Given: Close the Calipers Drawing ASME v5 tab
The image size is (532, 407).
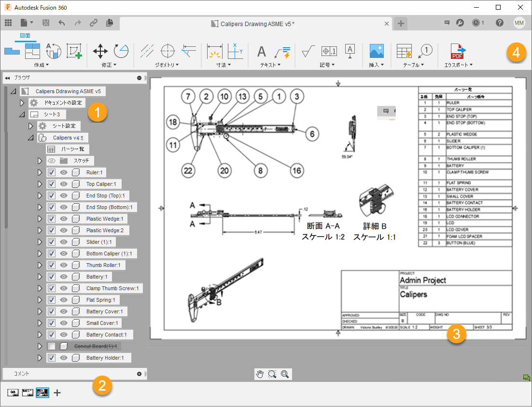Looking at the screenshot, I should click(386, 24).
